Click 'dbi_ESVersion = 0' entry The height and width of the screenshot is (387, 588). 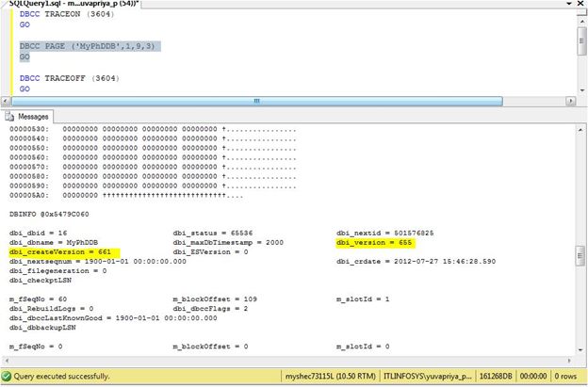pos(210,252)
